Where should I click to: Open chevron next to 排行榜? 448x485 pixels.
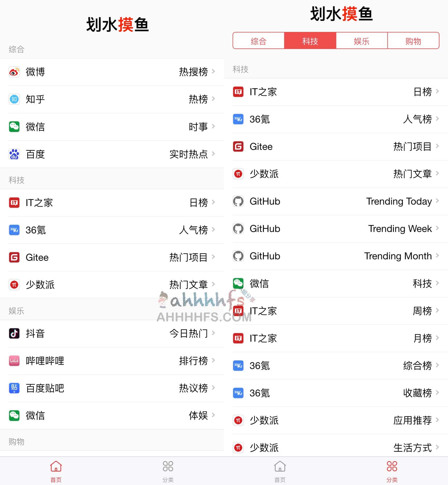click(213, 360)
